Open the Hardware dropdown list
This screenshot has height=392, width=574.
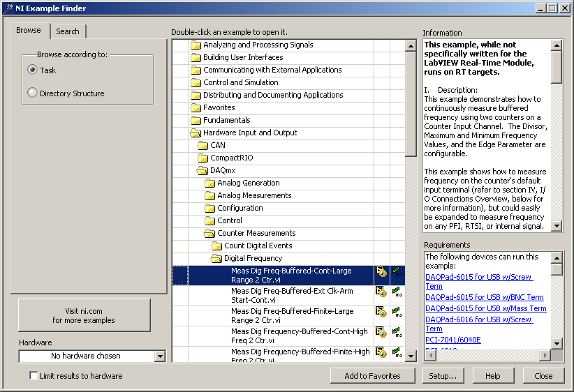click(160, 356)
